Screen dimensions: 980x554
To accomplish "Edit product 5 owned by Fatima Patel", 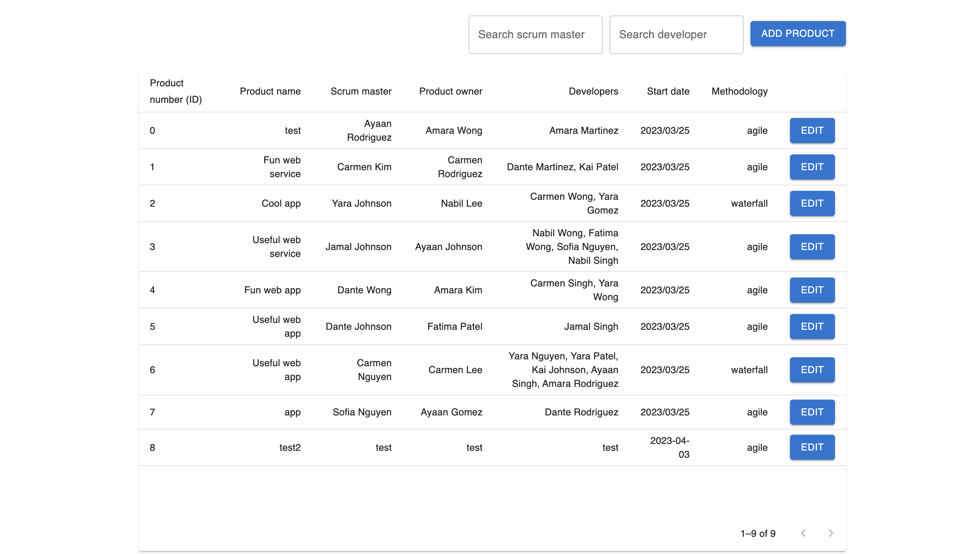I will [x=812, y=326].
